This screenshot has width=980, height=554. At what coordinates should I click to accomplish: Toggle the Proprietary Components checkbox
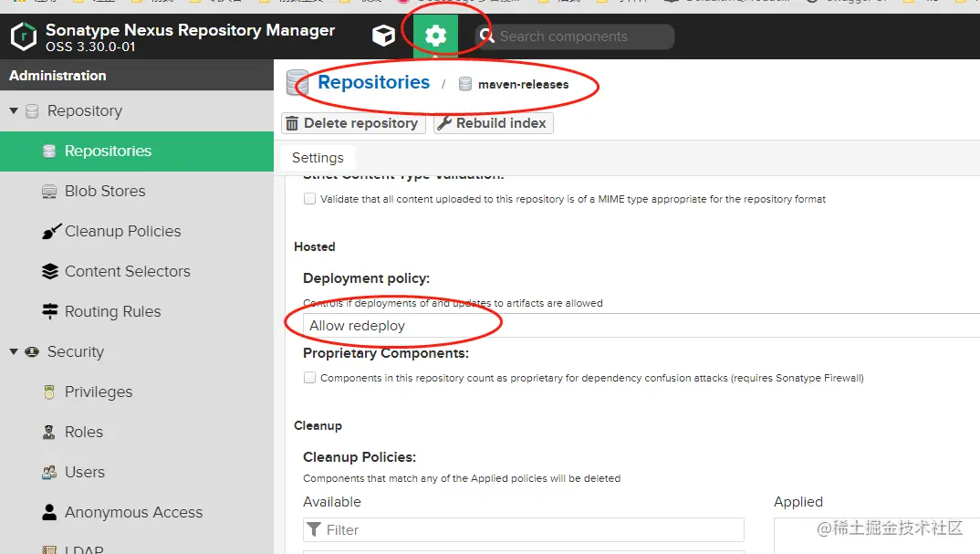[x=309, y=378]
